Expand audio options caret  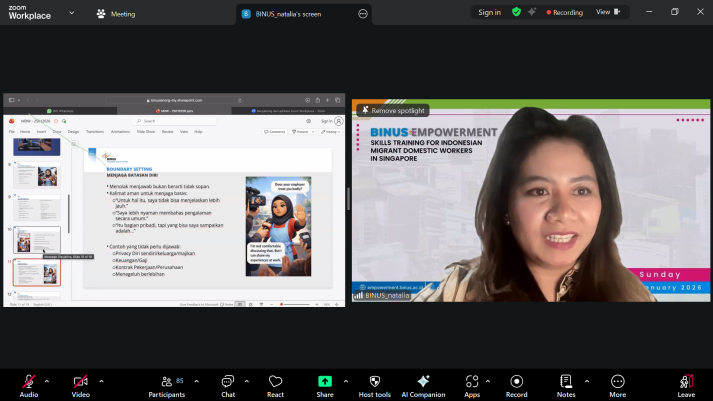(47, 380)
